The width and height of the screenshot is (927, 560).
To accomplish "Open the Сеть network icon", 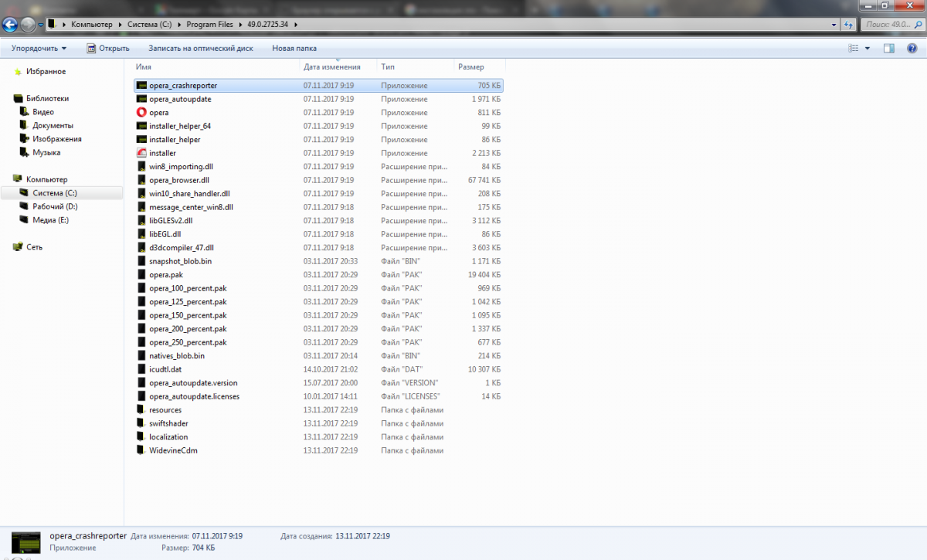I will click(x=18, y=247).
